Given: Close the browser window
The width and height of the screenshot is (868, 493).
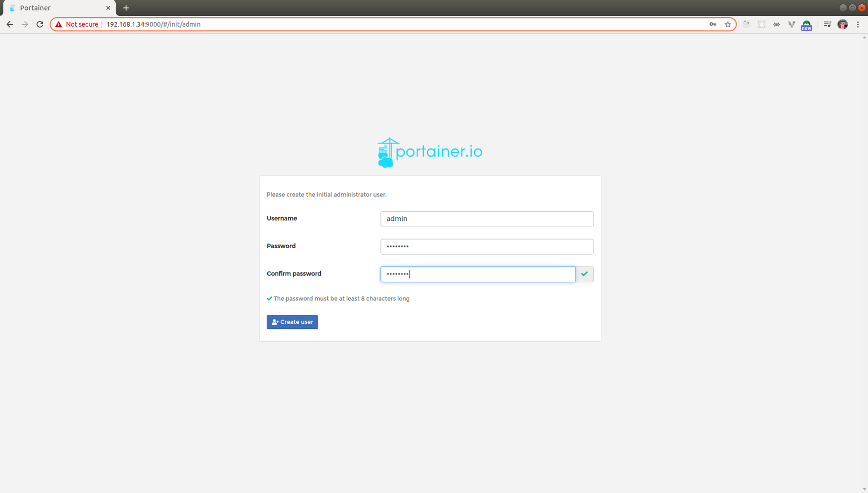Looking at the screenshot, I should [x=862, y=8].
